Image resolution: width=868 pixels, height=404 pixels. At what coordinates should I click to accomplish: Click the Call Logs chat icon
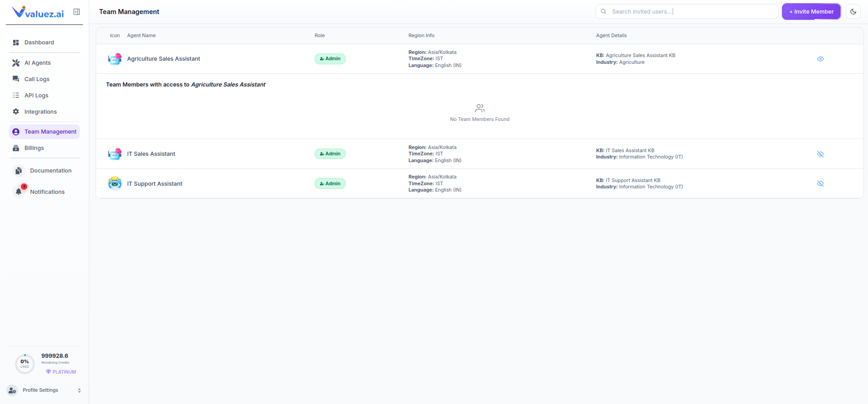pyautogui.click(x=16, y=79)
